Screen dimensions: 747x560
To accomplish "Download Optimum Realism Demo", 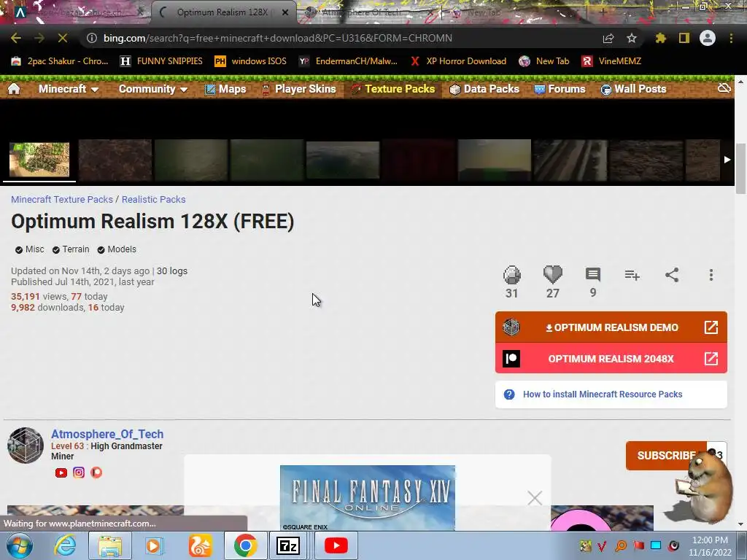I will pyautogui.click(x=611, y=327).
